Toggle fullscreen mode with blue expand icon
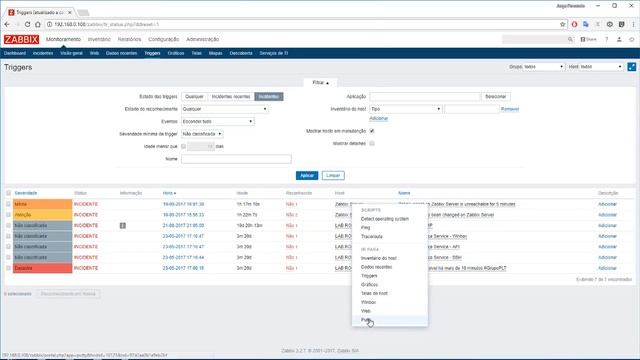The width and height of the screenshot is (640, 360). pyautogui.click(x=631, y=67)
